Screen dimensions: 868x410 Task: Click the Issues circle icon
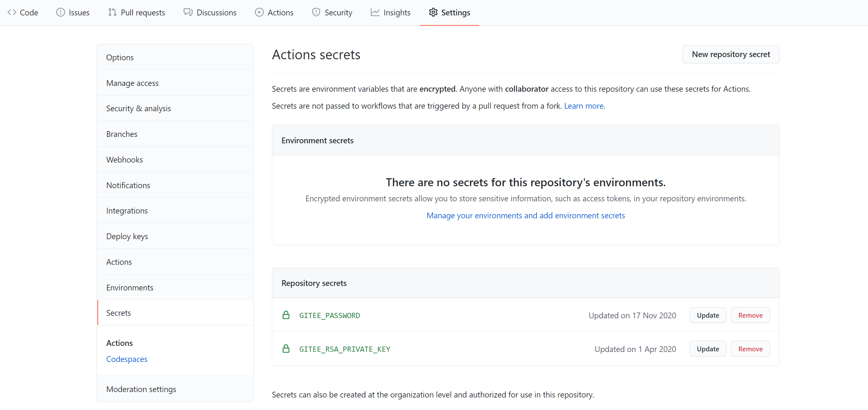click(x=60, y=13)
